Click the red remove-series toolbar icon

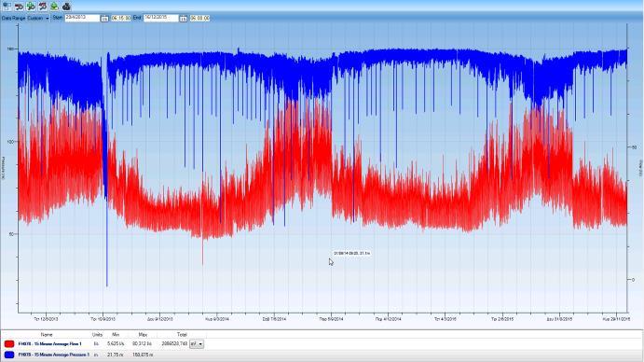pos(43,7)
